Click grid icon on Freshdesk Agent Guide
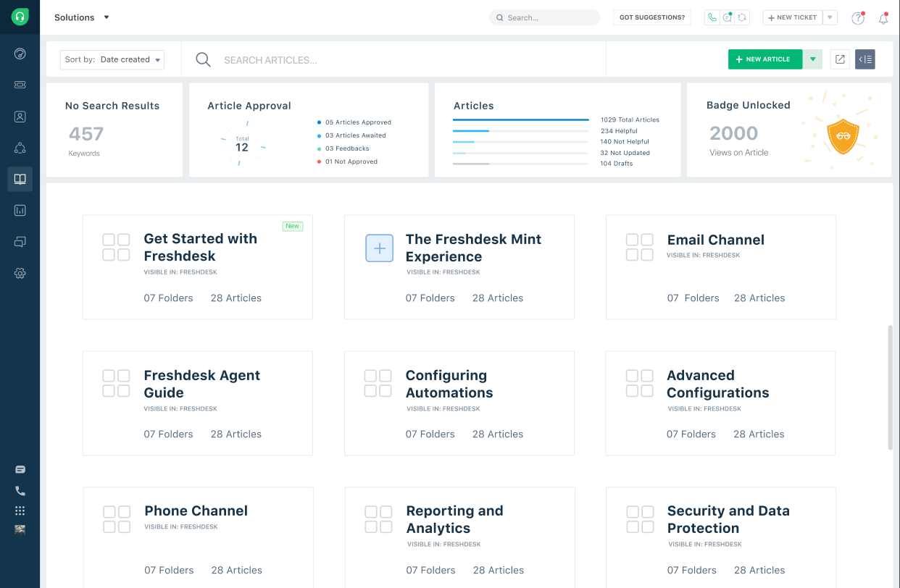The image size is (900, 588). (x=116, y=383)
